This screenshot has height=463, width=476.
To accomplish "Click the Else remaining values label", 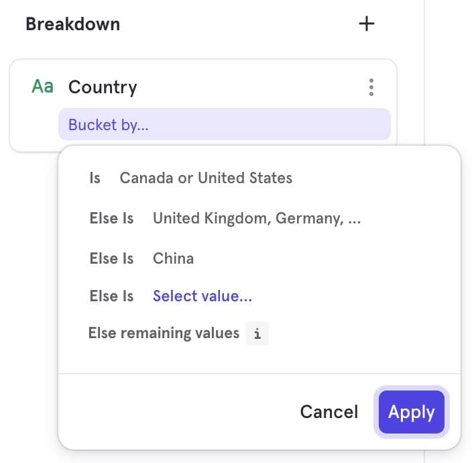I will point(164,333).
